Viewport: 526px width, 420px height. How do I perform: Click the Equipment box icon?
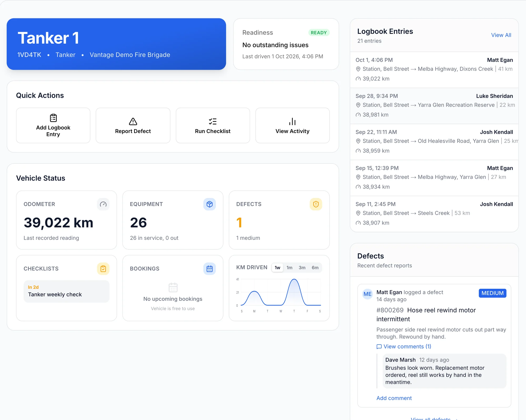(209, 204)
